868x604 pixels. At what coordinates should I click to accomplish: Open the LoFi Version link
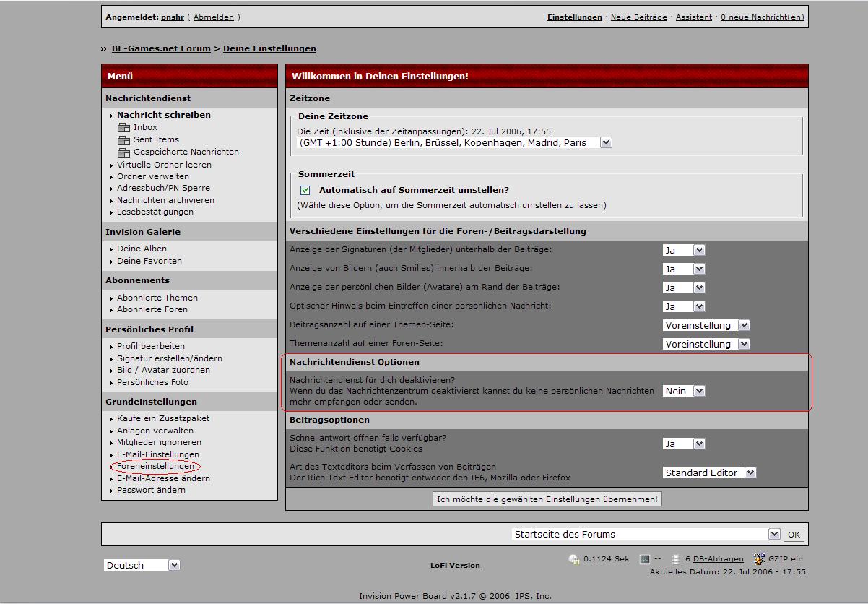pyautogui.click(x=455, y=566)
